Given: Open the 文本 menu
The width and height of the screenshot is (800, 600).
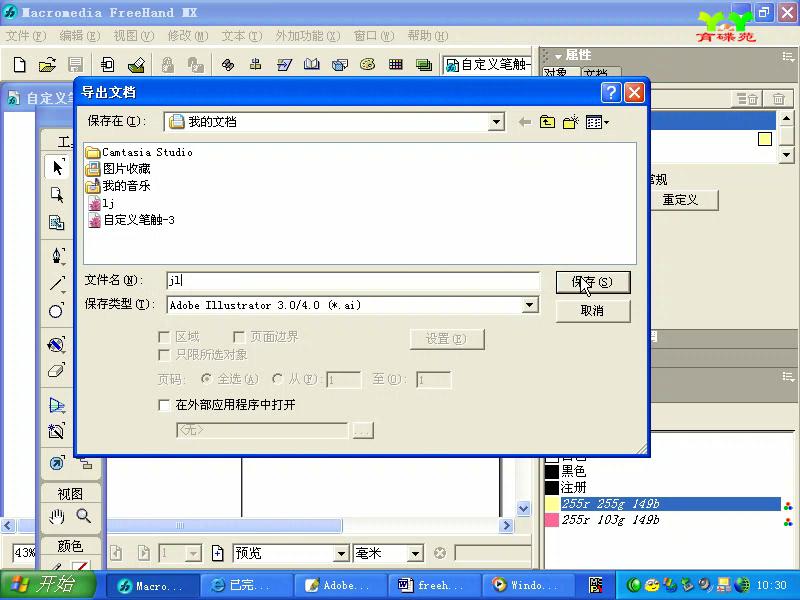Looking at the screenshot, I should 241,36.
